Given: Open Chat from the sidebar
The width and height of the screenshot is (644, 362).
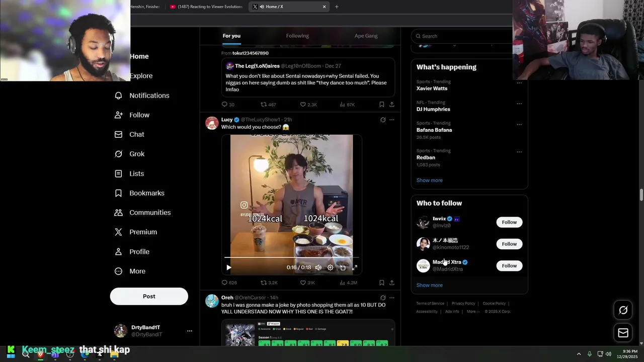Looking at the screenshot, I should tap(129, 135).
